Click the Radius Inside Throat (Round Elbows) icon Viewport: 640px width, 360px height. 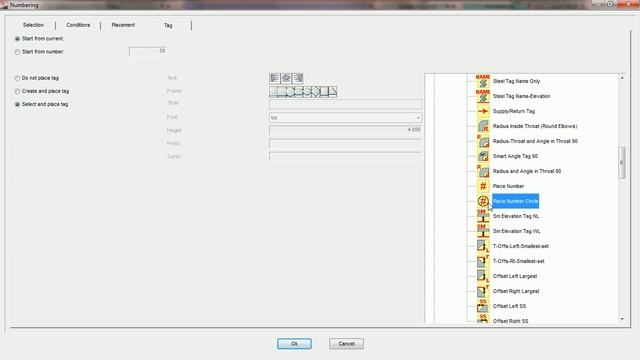483,126
